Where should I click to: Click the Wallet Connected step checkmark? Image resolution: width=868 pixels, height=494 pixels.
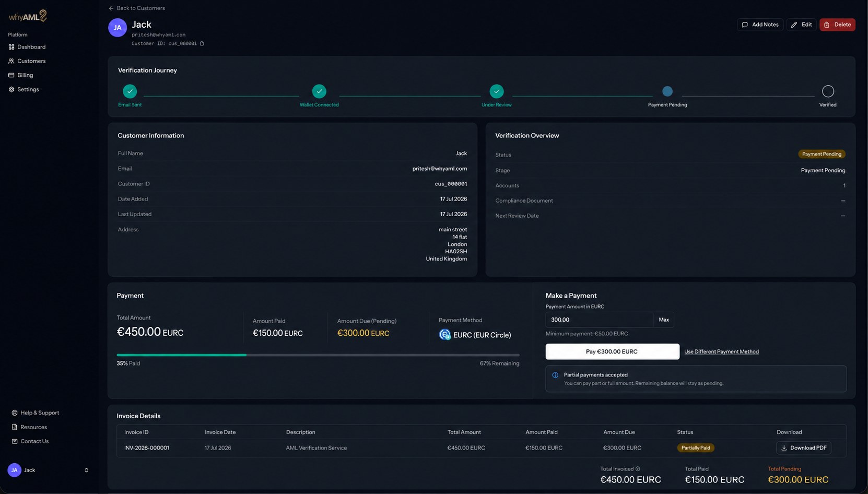tap(319, 91)
